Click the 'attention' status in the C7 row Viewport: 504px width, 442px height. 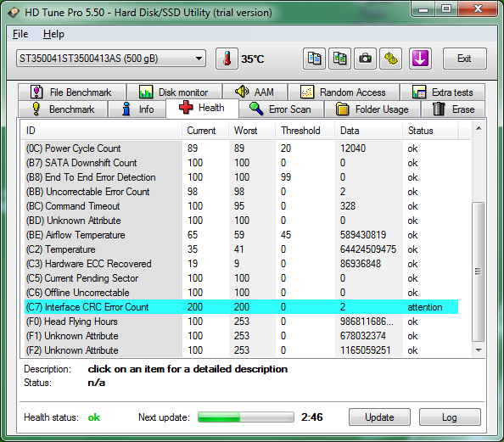(425, 307)
